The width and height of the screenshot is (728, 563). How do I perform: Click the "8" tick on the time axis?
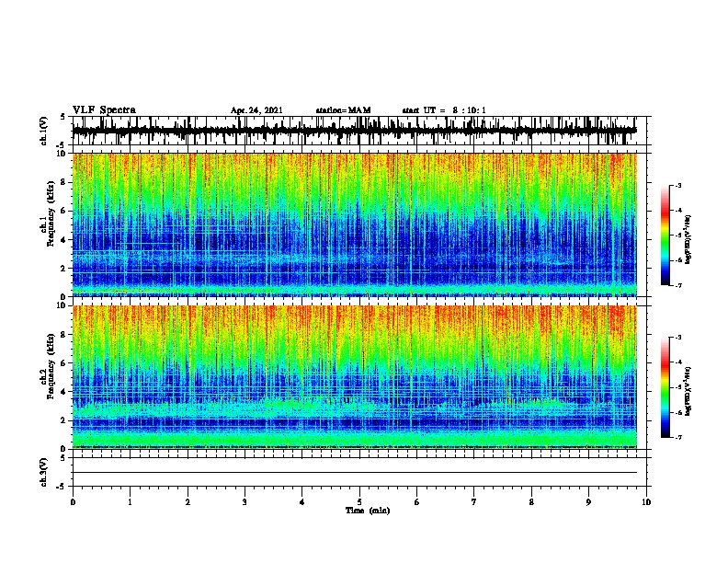coord(531,502)
